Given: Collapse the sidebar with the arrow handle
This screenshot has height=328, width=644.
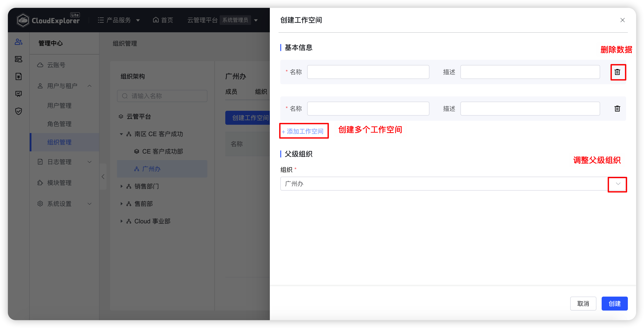Looking at the screenshot, I should (x=103, y=177).
